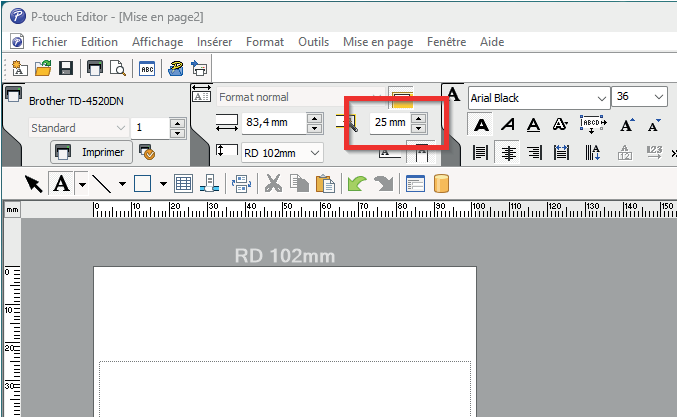
Task: Toggle bold text formatting
Action: coord(481,125)
